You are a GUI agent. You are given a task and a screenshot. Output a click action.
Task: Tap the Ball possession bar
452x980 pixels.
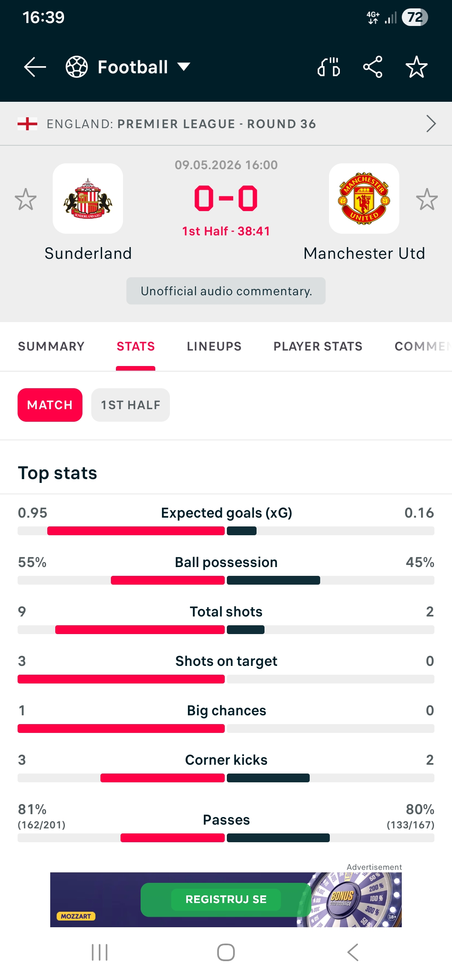[x=226, y=580]
